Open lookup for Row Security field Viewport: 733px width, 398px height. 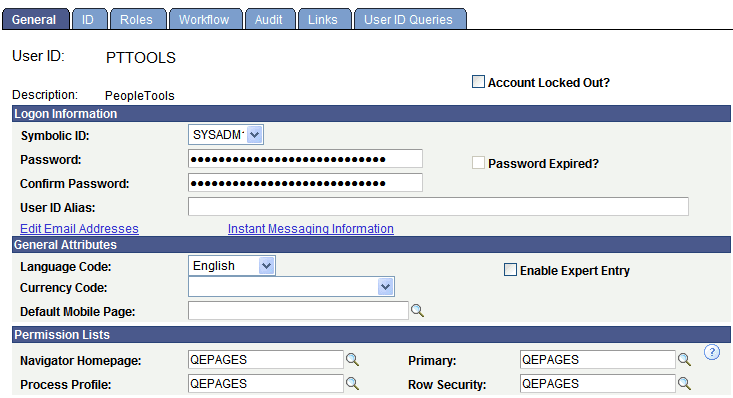684,384
